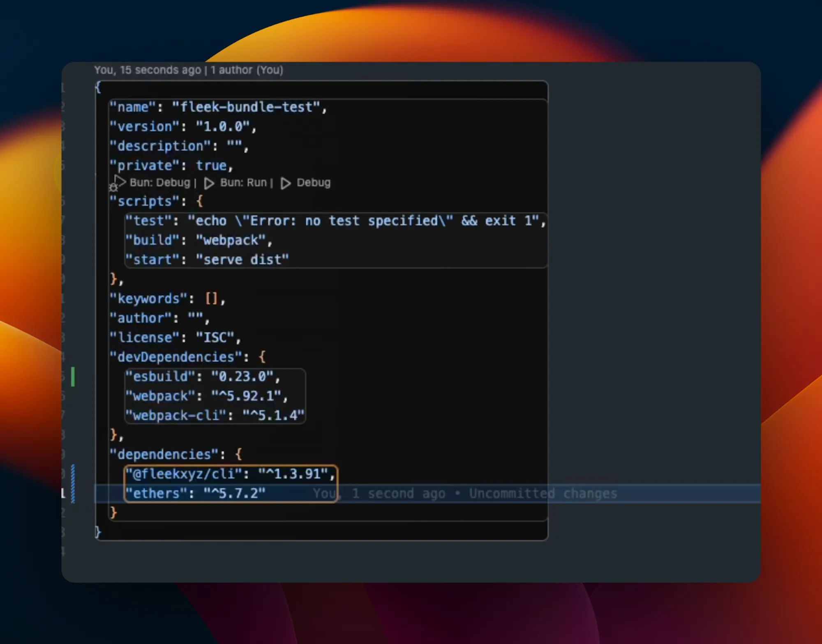Click the empty keywords array brackets
Viewport: 822px width, 644px height.
click(x=211, y=299)
